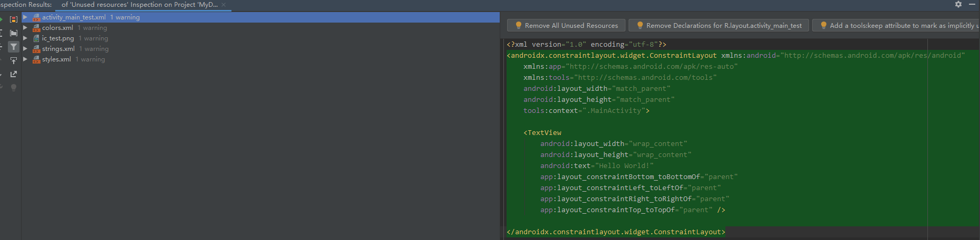Close the 'Unused resources' Inspection tab
The width and height of the screenshot is (980, 240).
224,5
